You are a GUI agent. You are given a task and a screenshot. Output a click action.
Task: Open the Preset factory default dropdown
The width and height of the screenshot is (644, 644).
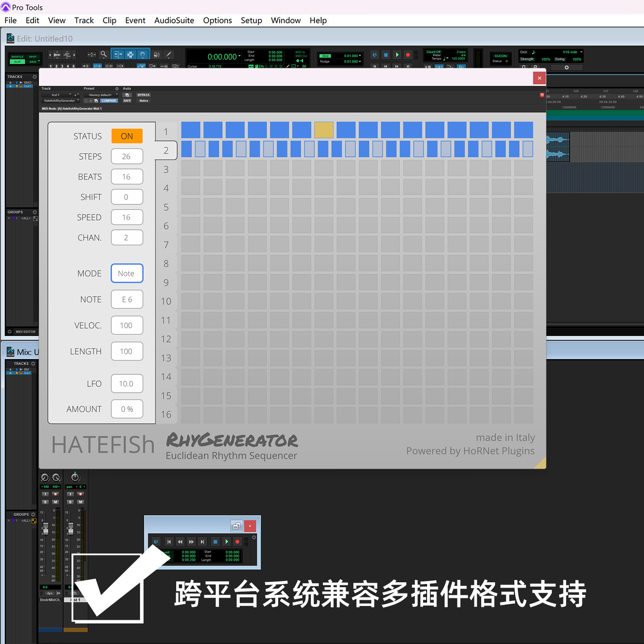tap(102, 95)
